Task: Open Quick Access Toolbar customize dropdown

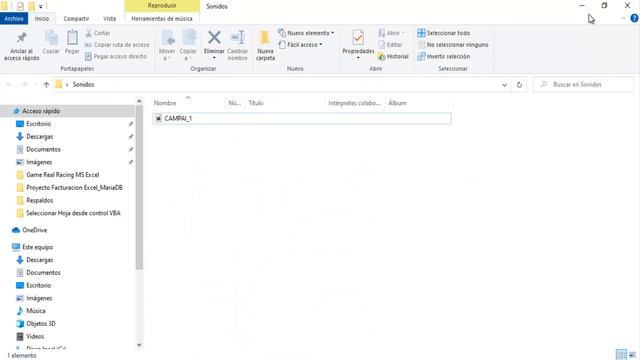Action: (40, 7)
